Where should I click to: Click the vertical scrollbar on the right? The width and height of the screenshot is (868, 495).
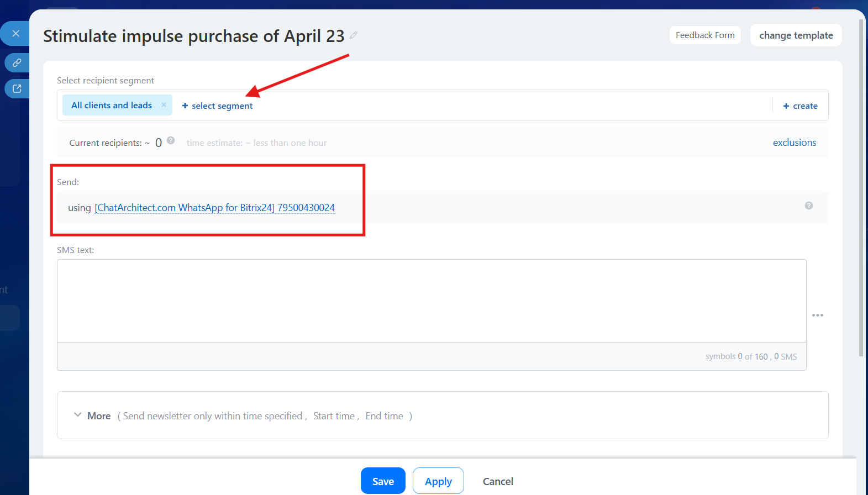tap(861, 188)
